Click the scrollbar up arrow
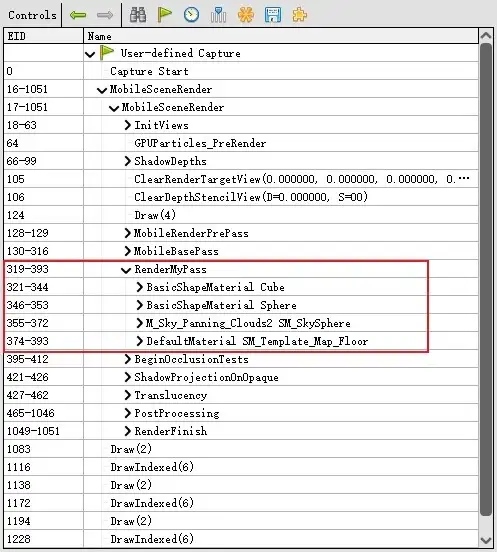Screen dimensions: 497x552 [486, 35]
